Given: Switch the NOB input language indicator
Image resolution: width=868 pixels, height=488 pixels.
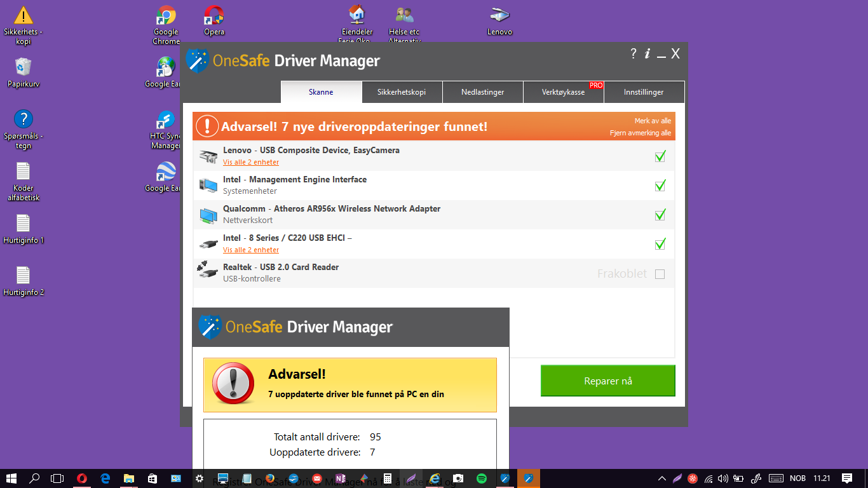Looking at the screenshot, I should click(797, 478).
